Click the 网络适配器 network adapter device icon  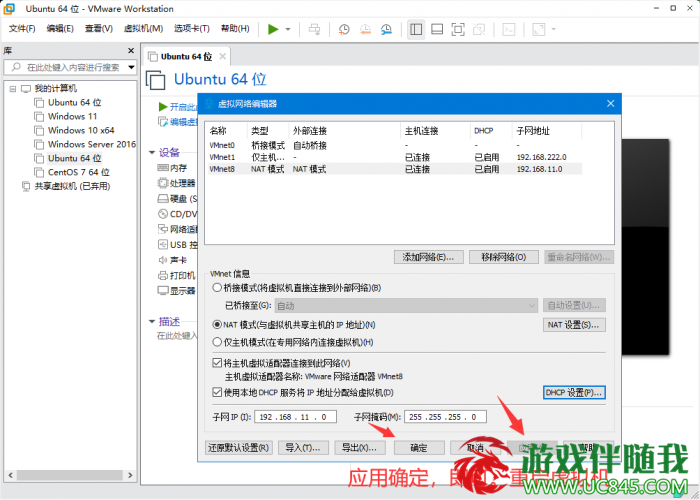click(163, 229)
